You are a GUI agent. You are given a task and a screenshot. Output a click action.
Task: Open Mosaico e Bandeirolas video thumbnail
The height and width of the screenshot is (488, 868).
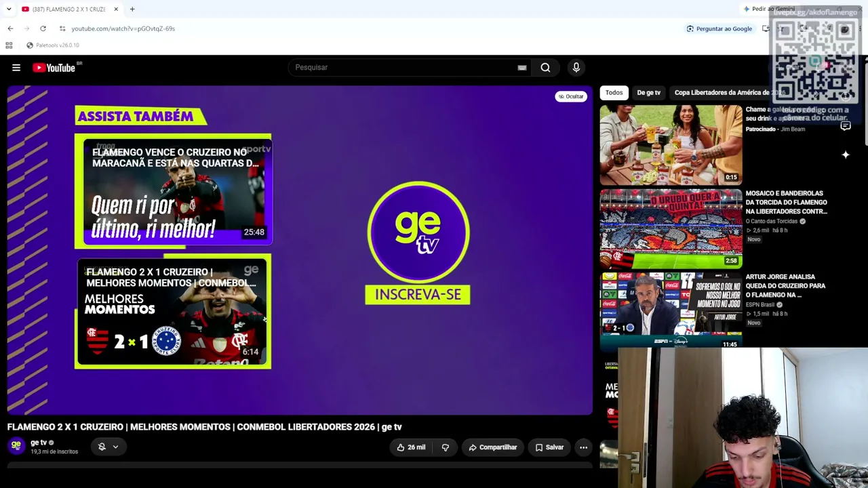671,228
